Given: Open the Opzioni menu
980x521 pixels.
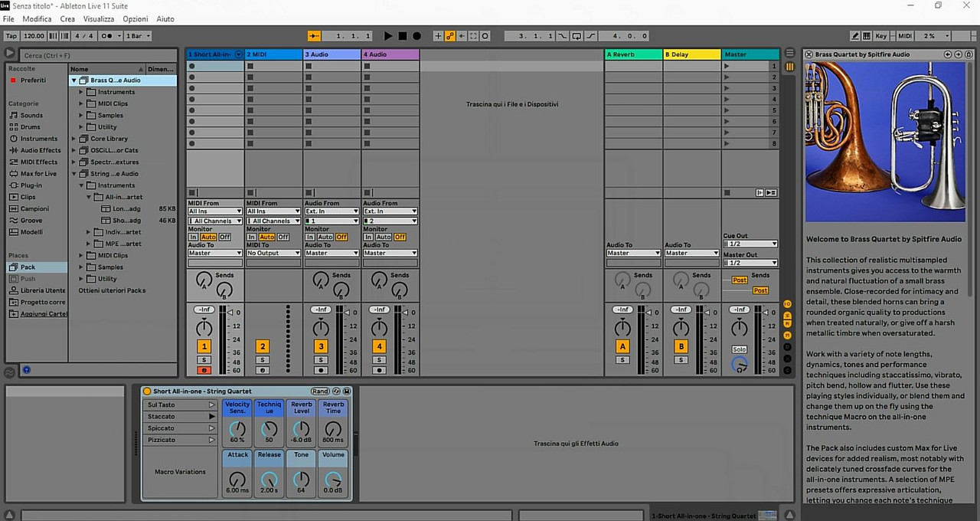Looking at the screenshot, I should tap(136, 18).
